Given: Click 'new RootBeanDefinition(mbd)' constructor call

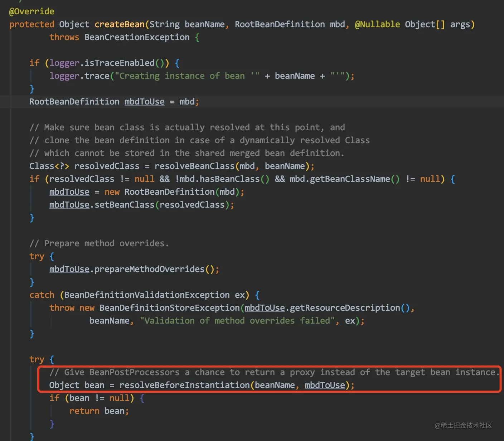Looking at the screenshot, I should point(172,192).
